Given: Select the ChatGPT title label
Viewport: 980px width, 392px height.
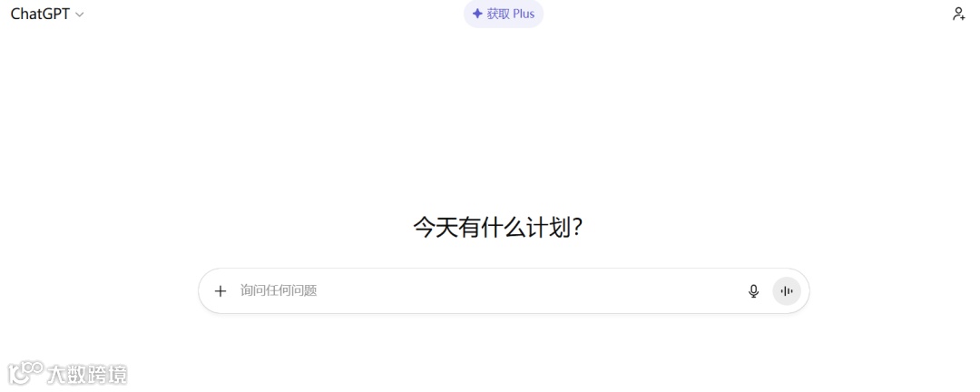Looking at the screenshot, I should (x=40, y=14).
